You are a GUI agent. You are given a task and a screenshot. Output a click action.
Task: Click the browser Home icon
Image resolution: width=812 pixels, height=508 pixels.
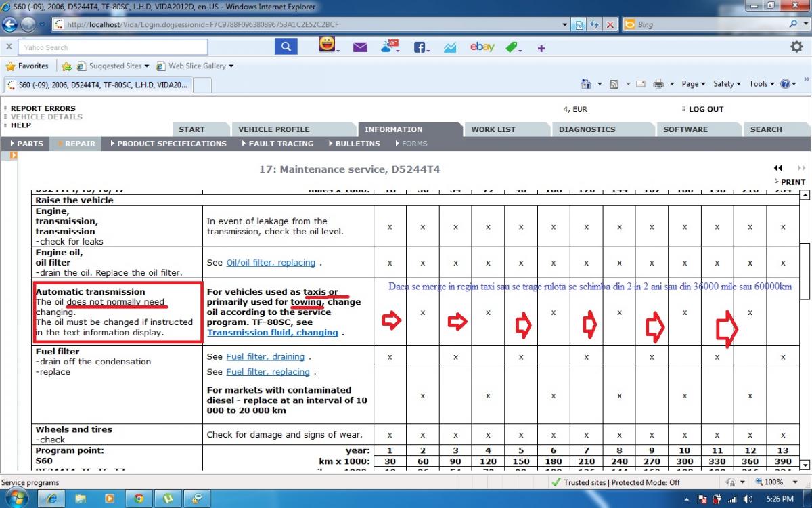tap(587, 84)
